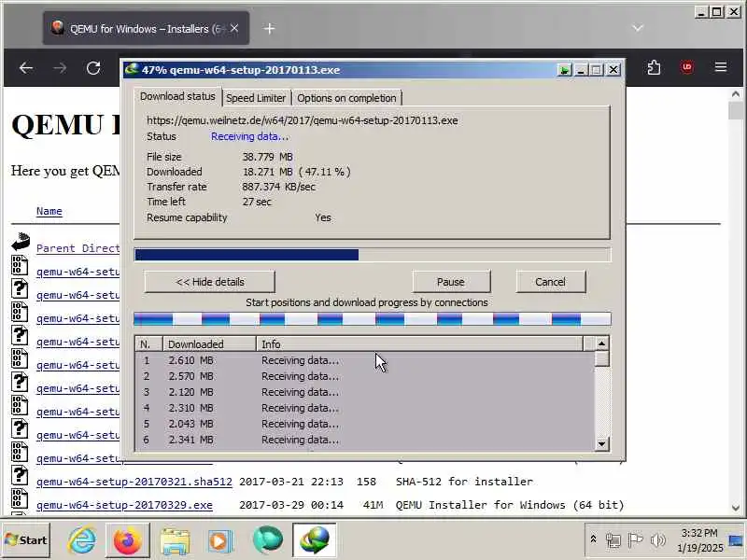Click the Info column header
The height and width of the screenshot is (560, 747).
[x=419, y=343]
